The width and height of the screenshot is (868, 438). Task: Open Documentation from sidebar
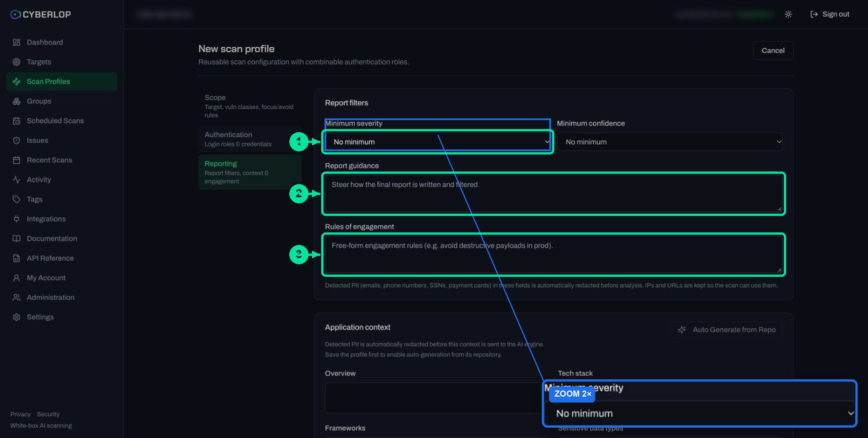click(62, 239)
